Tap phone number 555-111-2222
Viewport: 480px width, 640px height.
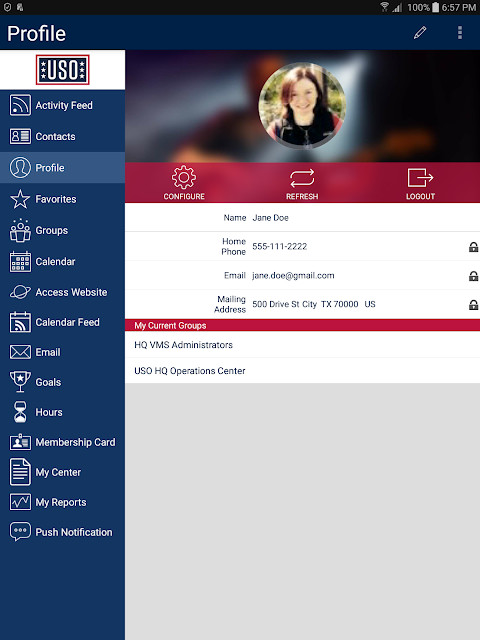point(280,246)
